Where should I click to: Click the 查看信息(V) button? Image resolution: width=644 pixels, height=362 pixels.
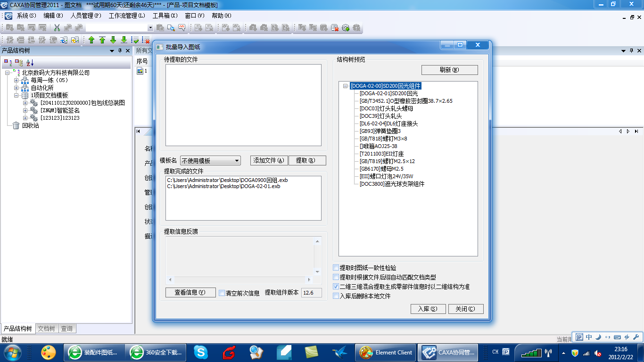[x=190, y=292]
